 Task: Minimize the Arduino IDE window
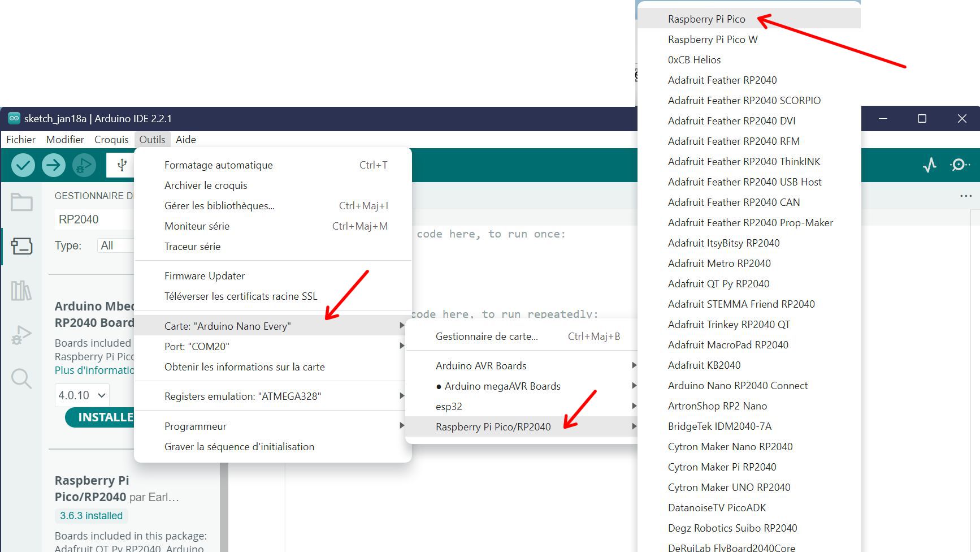point(883,118)
